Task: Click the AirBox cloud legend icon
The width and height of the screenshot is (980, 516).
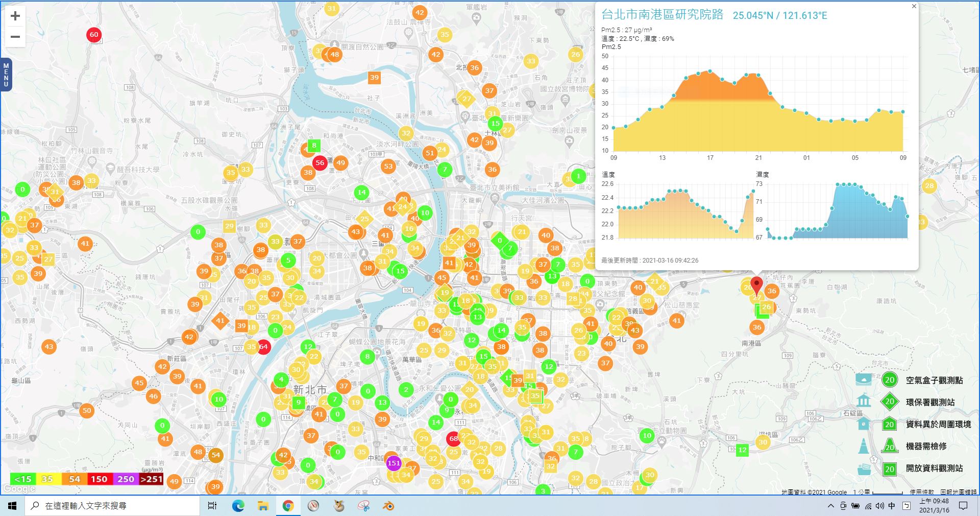Action: coord(864,380)
